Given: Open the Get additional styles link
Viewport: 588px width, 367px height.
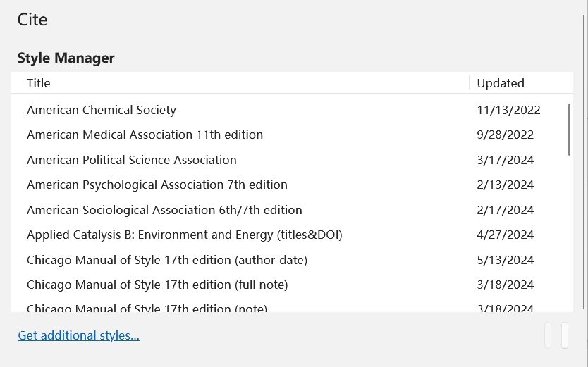Looking at the screenshot, I should pyautogui.click(x=78, y=335).
